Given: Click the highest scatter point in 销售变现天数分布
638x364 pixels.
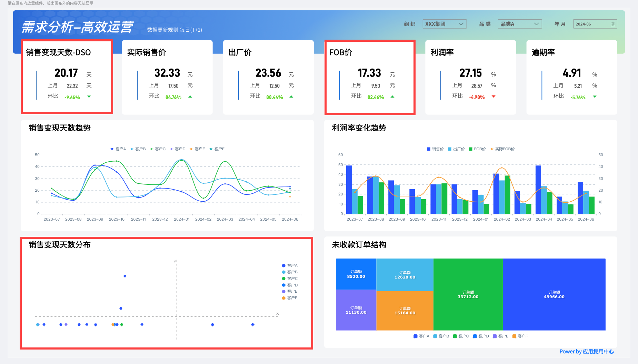Looking at the screenshot, I should point(125,276).
